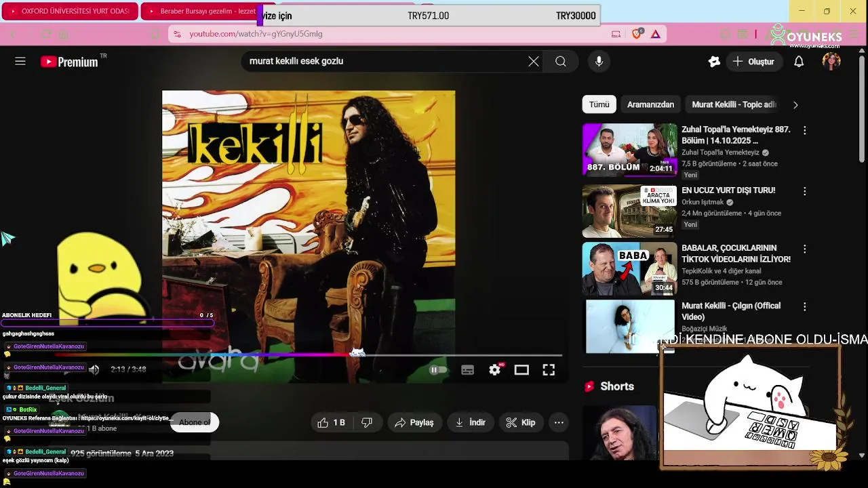Click the youtube.com address bar URL

pyautogui.click(x=256, y=34)
